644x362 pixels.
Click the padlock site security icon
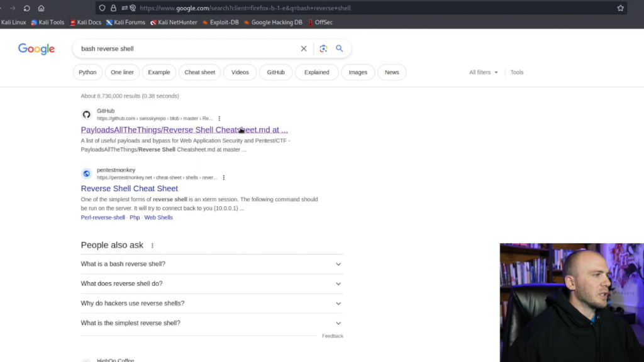pos(113,8)
